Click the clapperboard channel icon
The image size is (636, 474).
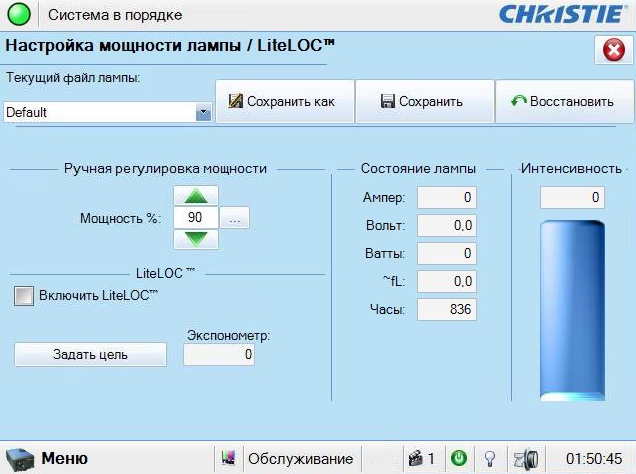[x=414, y=458]
